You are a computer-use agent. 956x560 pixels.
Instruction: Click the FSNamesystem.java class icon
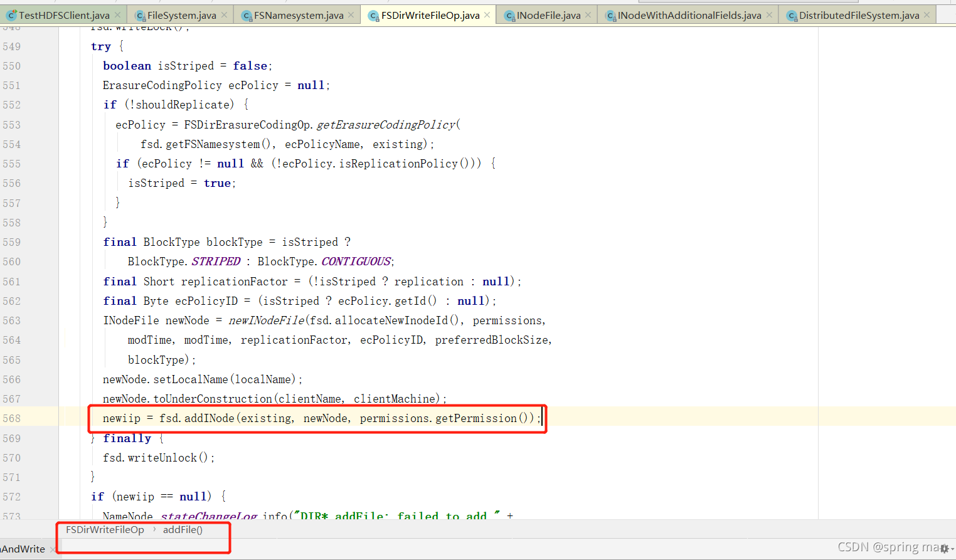[247, 16]
